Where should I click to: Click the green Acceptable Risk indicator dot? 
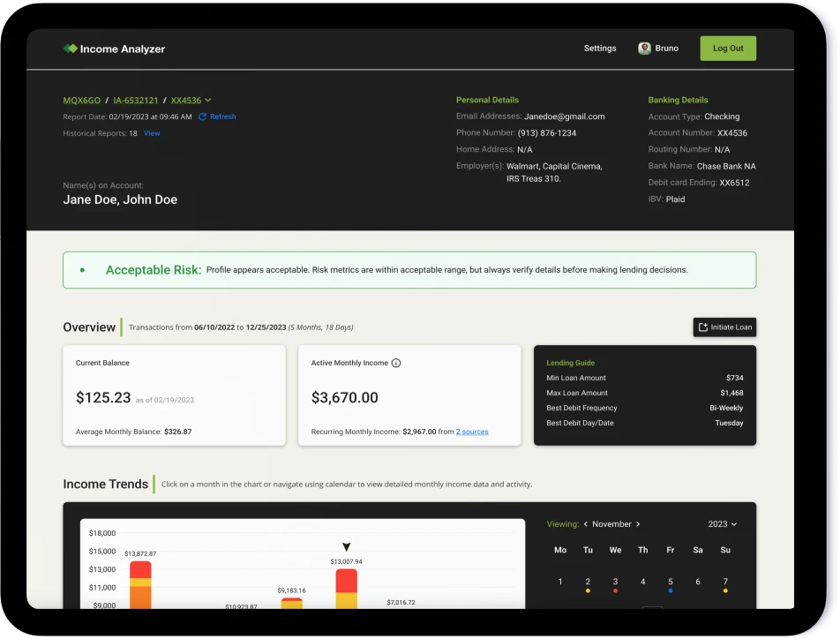click(84, 269)
